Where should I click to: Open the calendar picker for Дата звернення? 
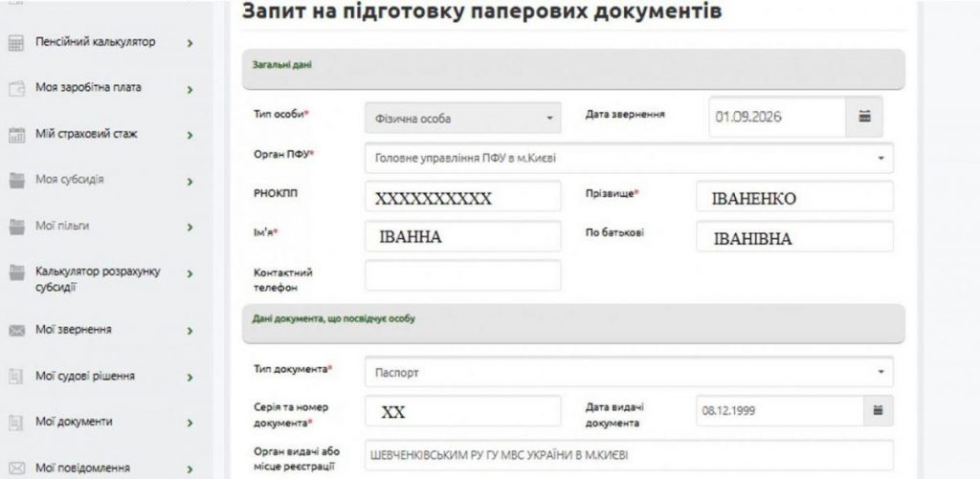click(864, 117)
